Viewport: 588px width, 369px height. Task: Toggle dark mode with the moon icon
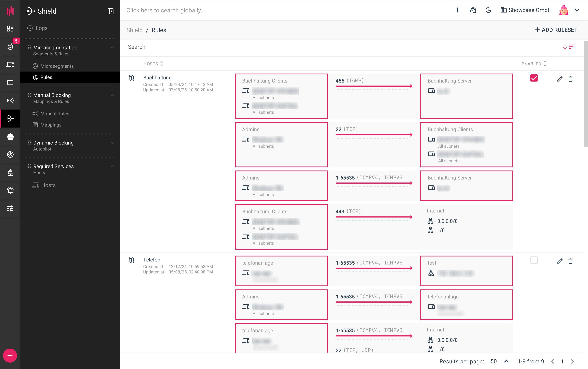[488, 10]
